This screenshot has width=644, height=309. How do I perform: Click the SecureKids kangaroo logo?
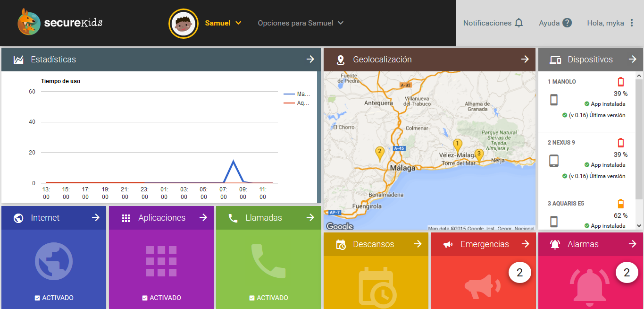pos(29,22)
